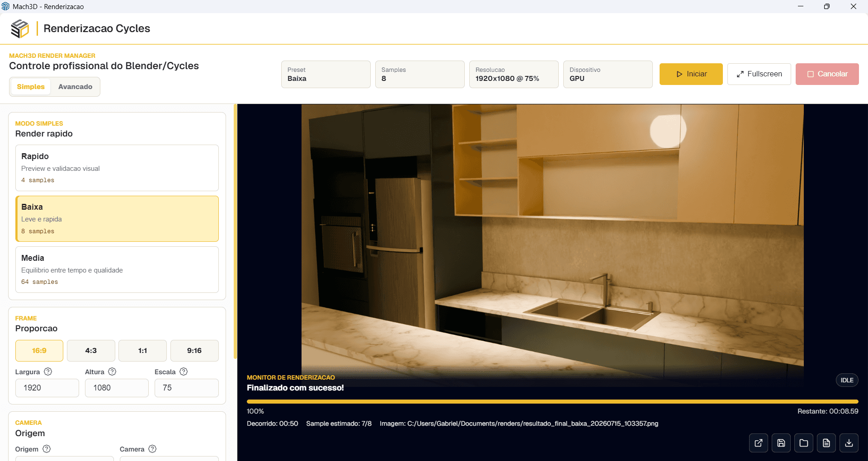The height and width of the screenshot is (461, 868).
Task: Open render in external viewer icon
Action: point(759,443)
